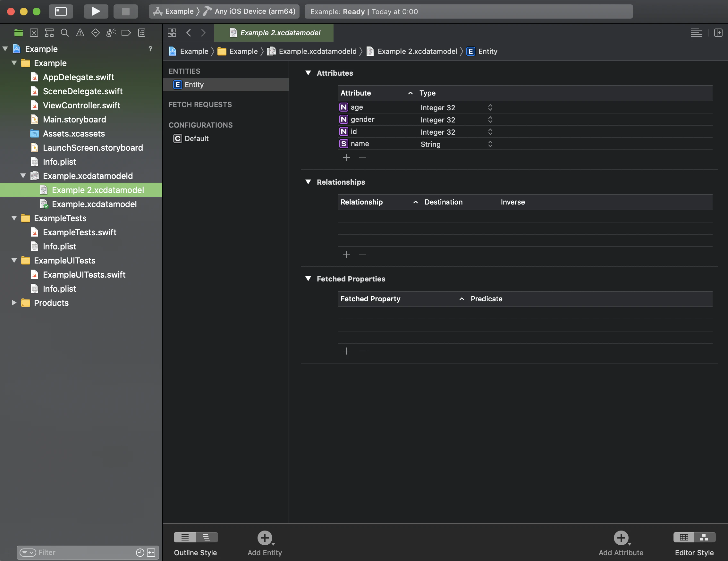Switch Editor Style to graph view

click(x=704, y=537)
